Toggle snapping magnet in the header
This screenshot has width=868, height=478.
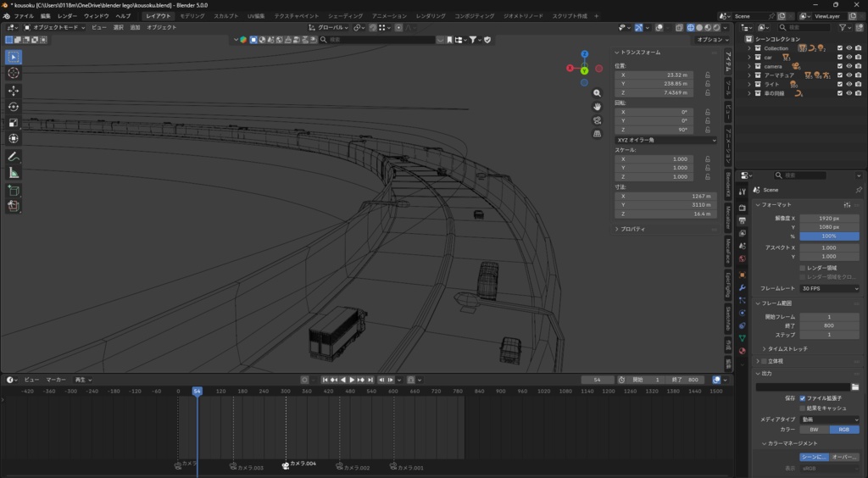click(373, 28)
